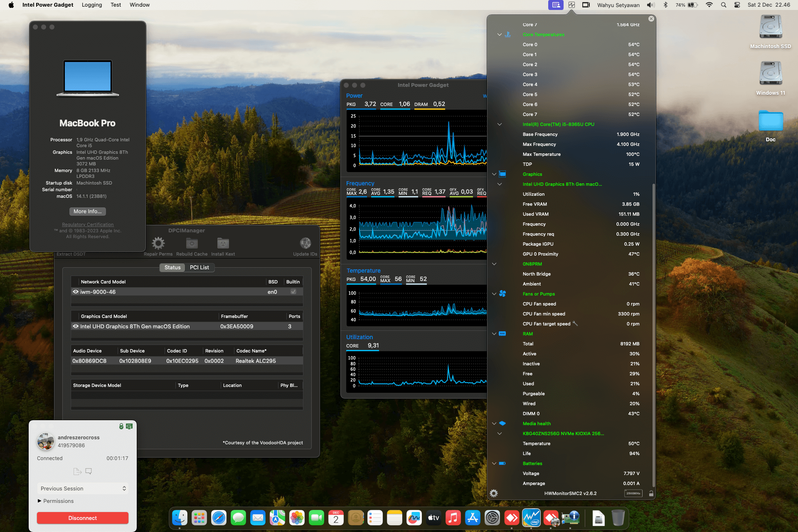
Task: Click the Update IDs globe icon
Action: click(x=305, y=243)
